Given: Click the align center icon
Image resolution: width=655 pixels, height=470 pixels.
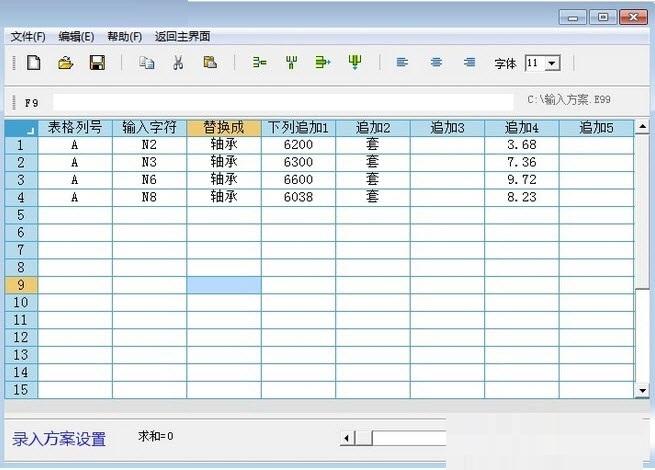Looking at the screenshot, I should point(436,63).
